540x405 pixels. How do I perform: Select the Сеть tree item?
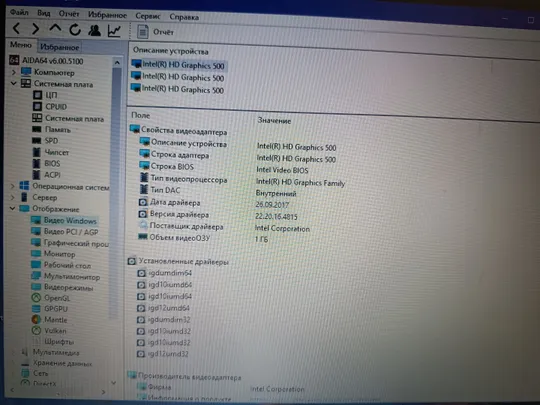click(x=35, y=373)
